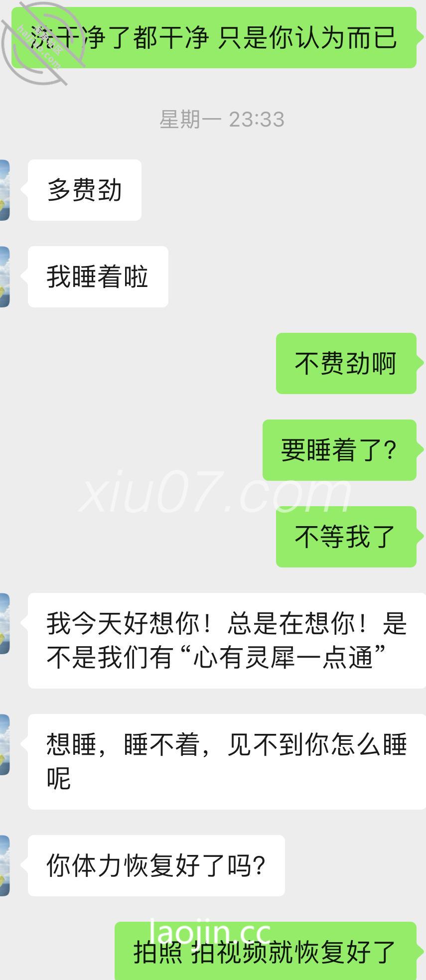Image resolution: width=426 pixels, height=980 pixels.
Task: Select the 你体力恢复好了吗? message bubble
Action: (x=156, y=865)
